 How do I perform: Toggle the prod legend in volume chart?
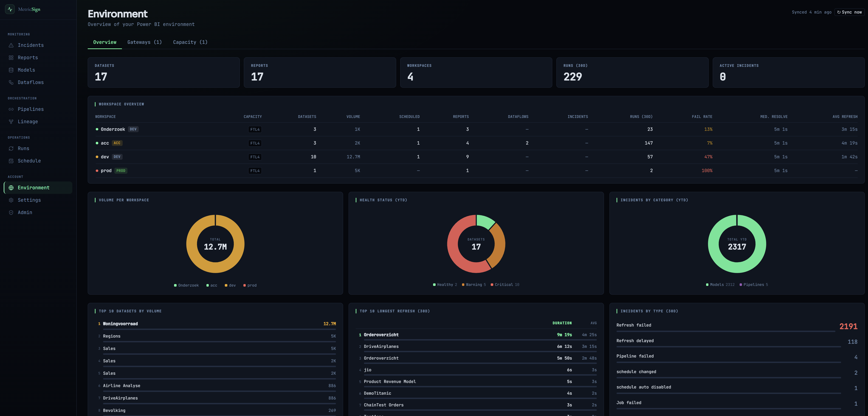coord(250,285)
